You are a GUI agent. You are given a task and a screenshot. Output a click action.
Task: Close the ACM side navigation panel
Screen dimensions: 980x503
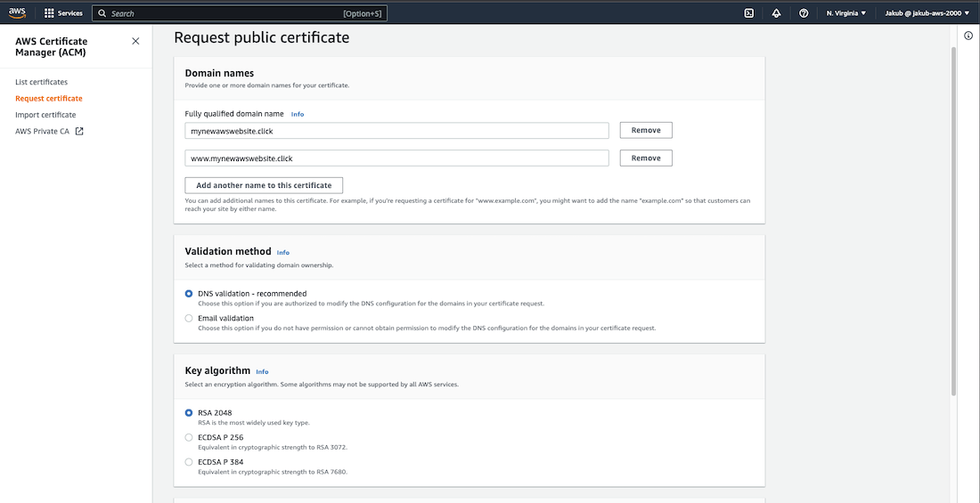[x=135, y=41]
